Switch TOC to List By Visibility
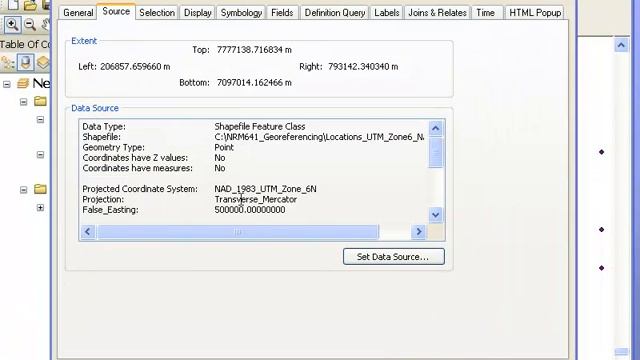 click(x=43, y=62)
